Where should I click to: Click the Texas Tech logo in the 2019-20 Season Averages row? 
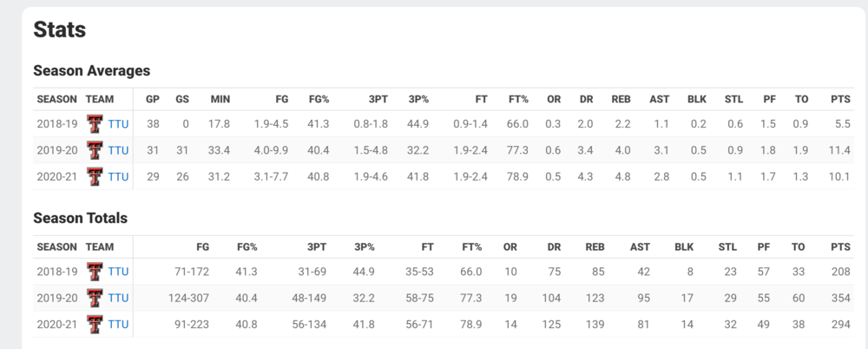pyautogui.click(x=95, y=151)
